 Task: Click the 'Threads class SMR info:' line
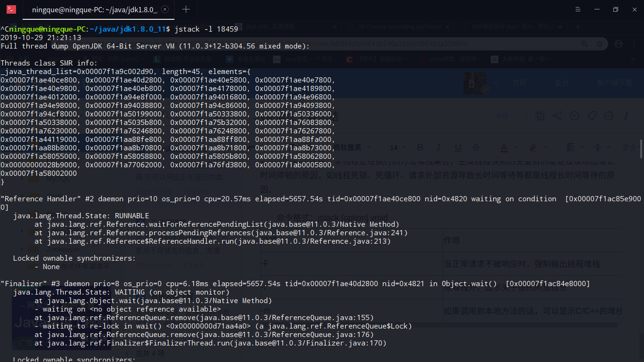click(x=49, y=63)
